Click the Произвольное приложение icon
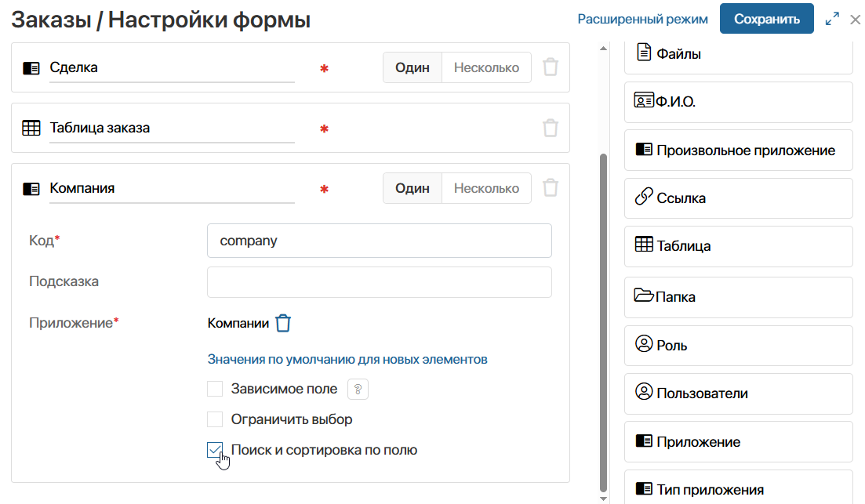 pos(644,149)
